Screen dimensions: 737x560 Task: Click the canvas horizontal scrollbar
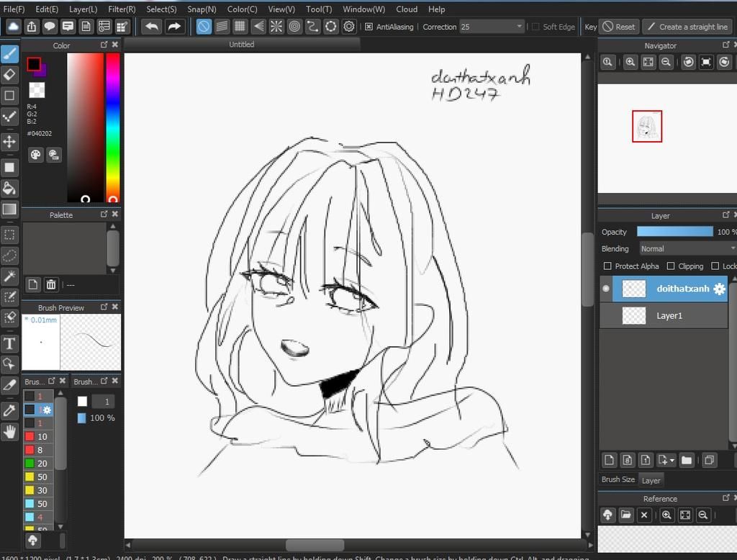315,545
